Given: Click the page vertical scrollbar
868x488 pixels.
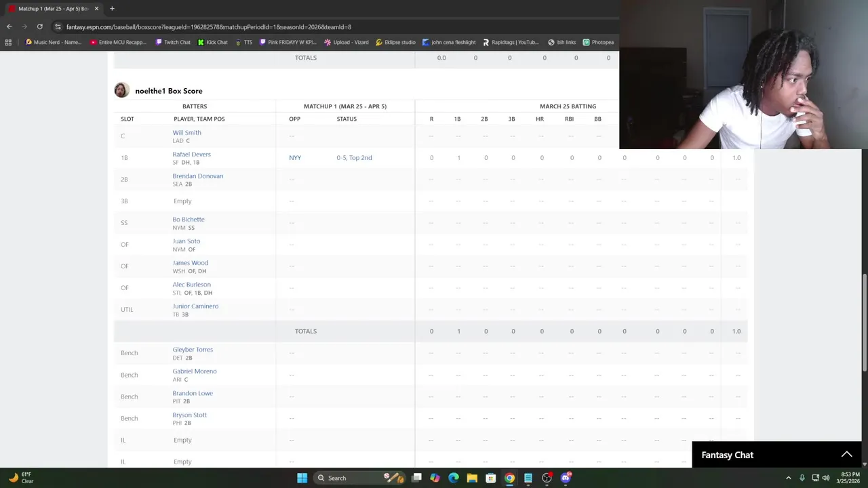Looking at the screenshot, I should (x=864, y=322).
